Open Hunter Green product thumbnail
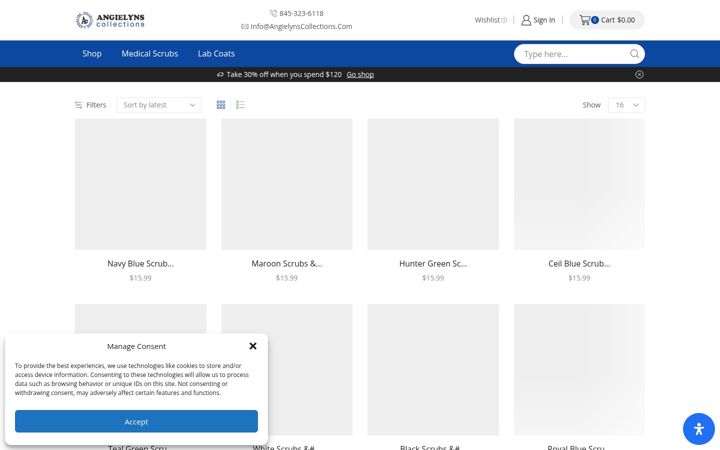Viewport: 720px width, 450px height. pyautogui.click(x=433, y=184)
